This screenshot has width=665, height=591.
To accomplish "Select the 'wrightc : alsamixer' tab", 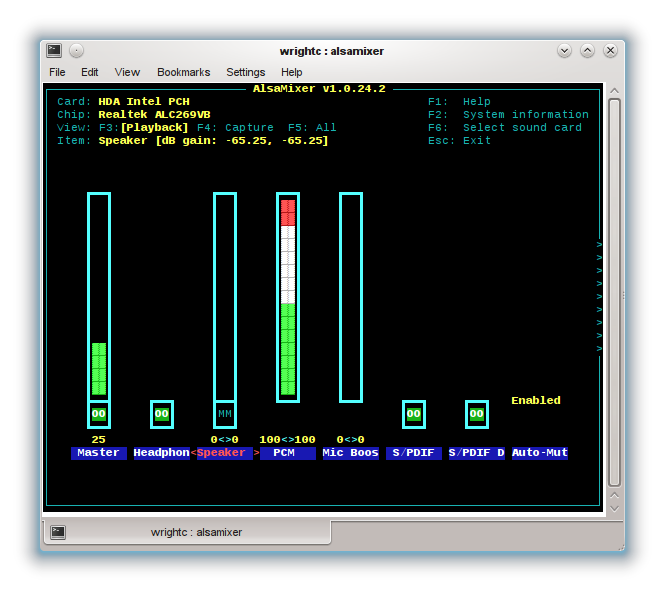I will click(x=187, y=532).
